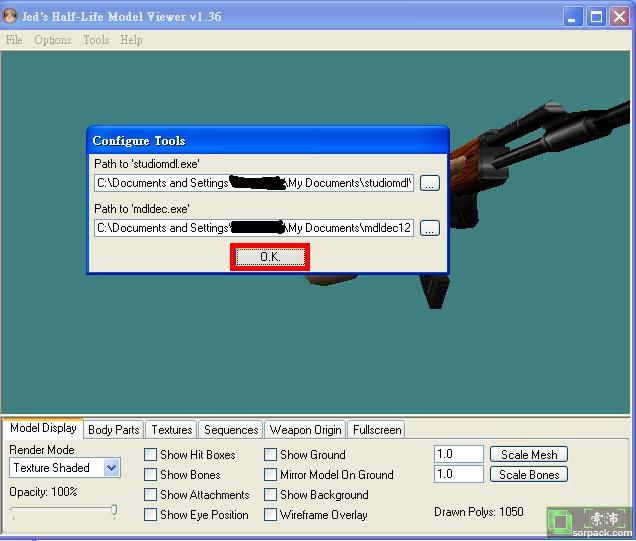Close the Model Viewer window
636x541 pixels.
coord(620,17)
